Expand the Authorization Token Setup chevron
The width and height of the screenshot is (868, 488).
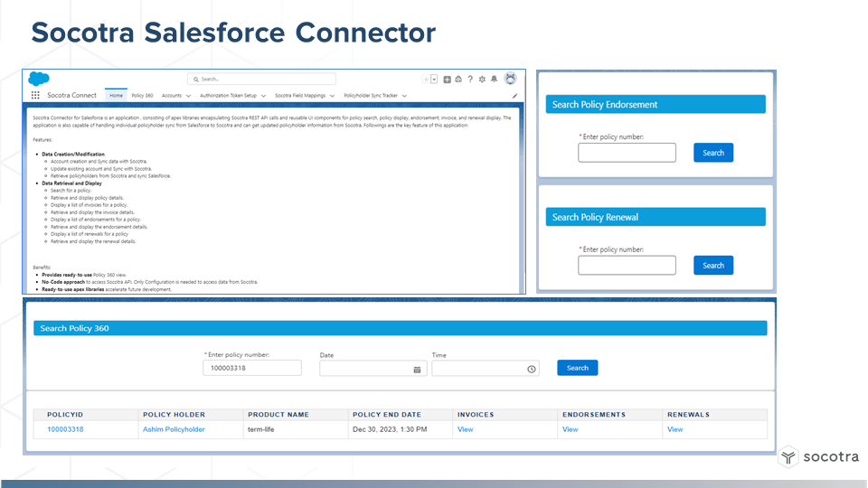[x=263, y=96]
